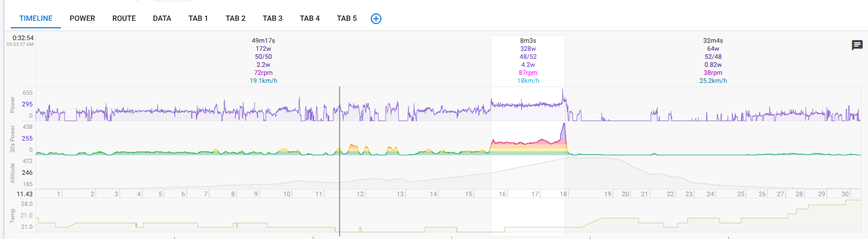Select lap marker 24 on timeline
Screen dimensions: 868x239
click(x=710, y=194)
